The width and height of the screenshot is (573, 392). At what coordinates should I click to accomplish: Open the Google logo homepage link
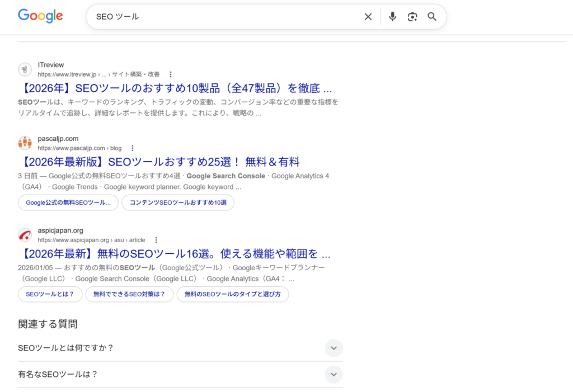40,16
